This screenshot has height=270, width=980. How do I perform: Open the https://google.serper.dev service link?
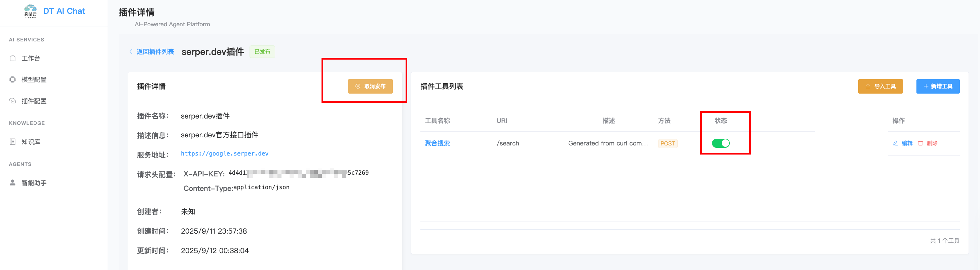[x=224, y=154]
